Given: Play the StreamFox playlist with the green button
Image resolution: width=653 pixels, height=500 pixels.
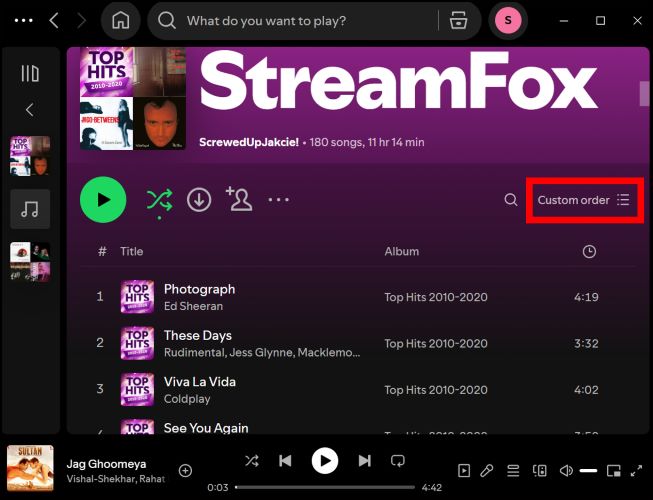Looking at the screenshot, I should [x=103, y=200].
